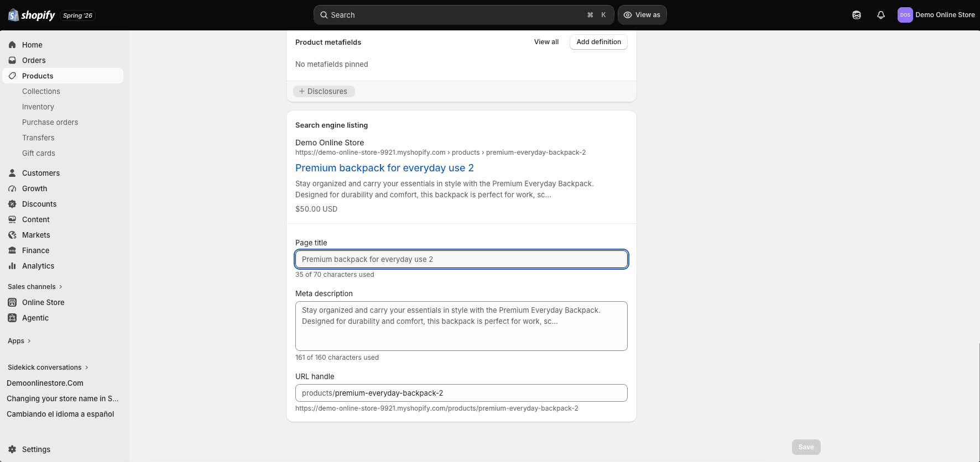Open the Online Store channel icon
Viewport: 980px width, 462px height.
(12, 302)
